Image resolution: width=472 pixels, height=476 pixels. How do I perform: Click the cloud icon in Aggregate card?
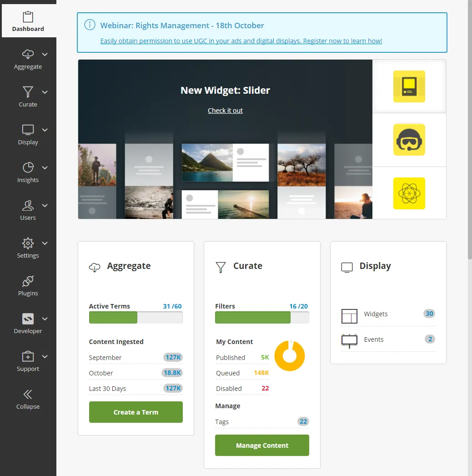(x=95, y=267)
